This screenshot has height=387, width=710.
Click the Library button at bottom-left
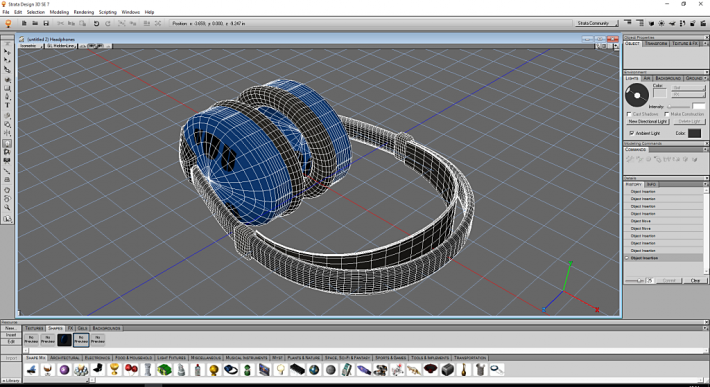(11, 381)
